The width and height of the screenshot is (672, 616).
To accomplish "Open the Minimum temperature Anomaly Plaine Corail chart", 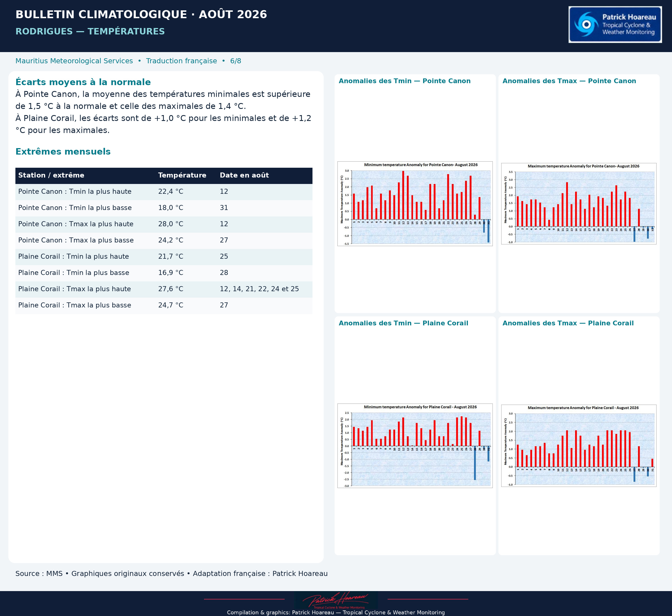I will [x=415, y=446].
